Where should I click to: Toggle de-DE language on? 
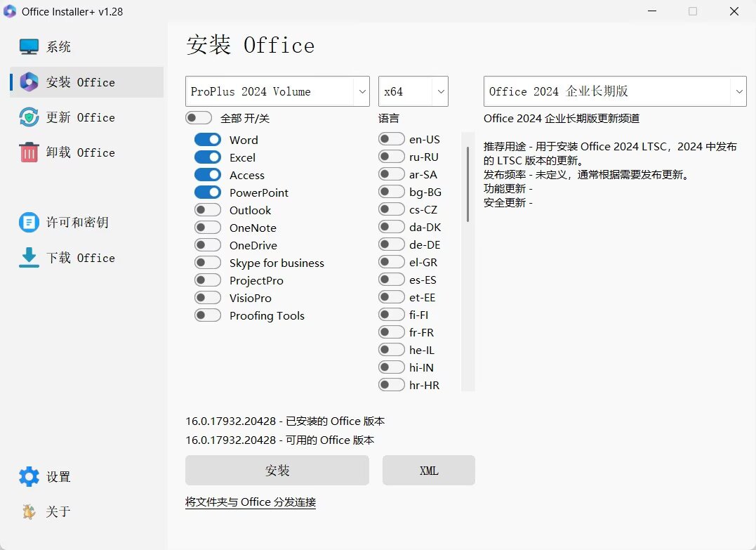[392, 244]
